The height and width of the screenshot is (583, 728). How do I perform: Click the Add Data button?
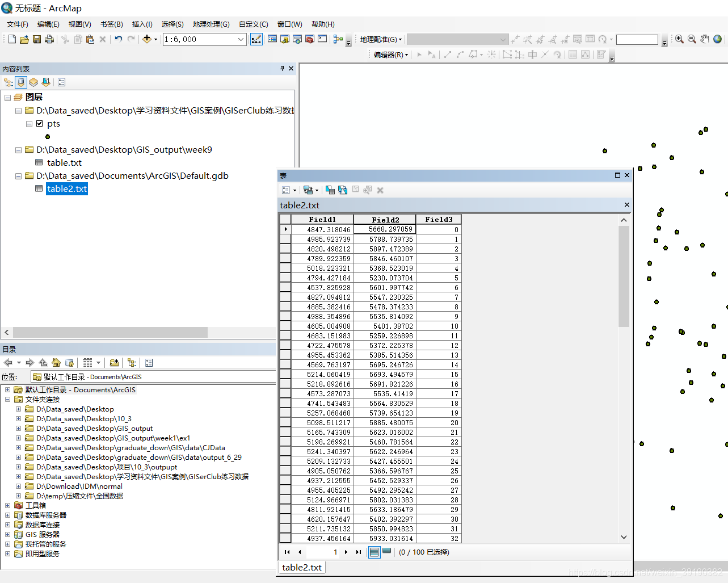click(147, 39)
